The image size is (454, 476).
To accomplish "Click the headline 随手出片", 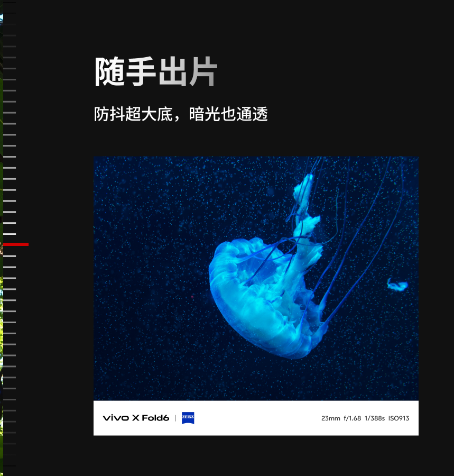I will [156, 72].
